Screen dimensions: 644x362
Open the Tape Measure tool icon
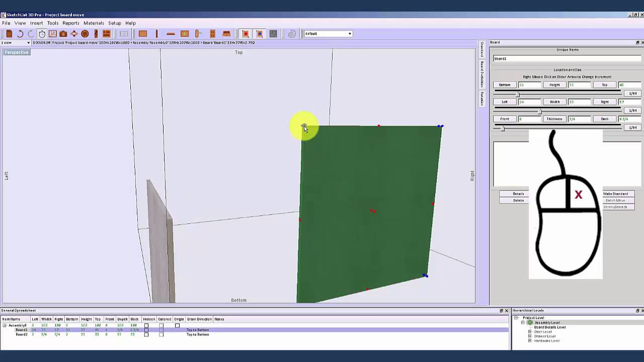tap(42, 33)
